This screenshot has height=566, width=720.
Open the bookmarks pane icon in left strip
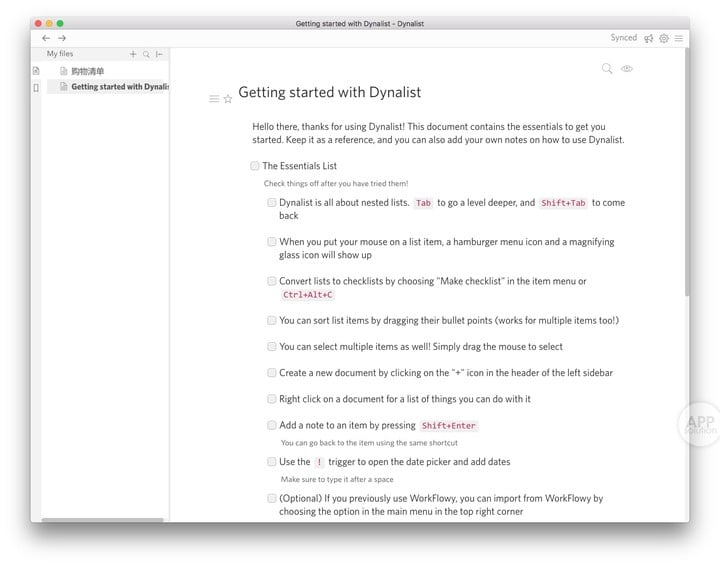pyautogui.click(x=36, y=87)
